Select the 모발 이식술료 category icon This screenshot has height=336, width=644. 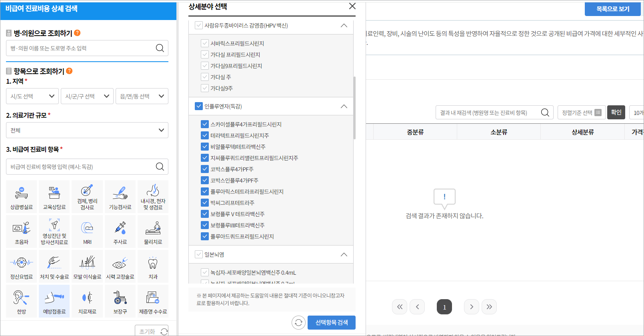[87, 266]
